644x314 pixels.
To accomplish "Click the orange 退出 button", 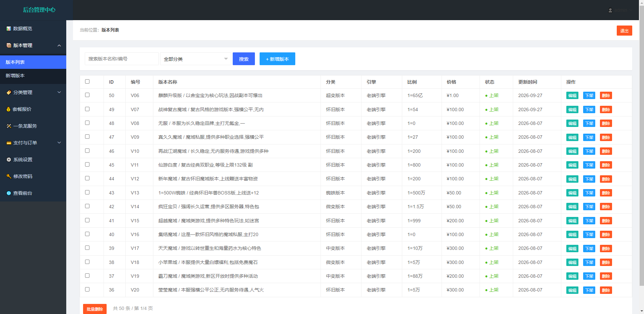I will pyautogui.click(x=624, y=31).
